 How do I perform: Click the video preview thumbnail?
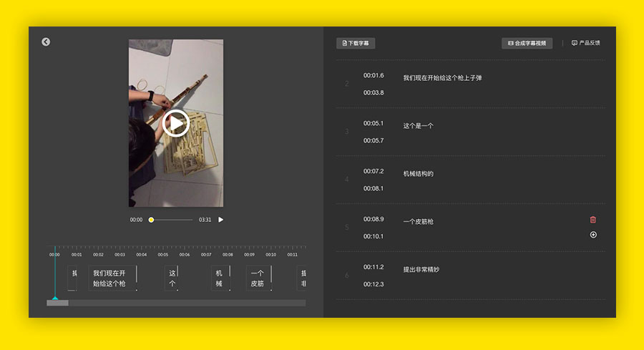tap(176, 123)
